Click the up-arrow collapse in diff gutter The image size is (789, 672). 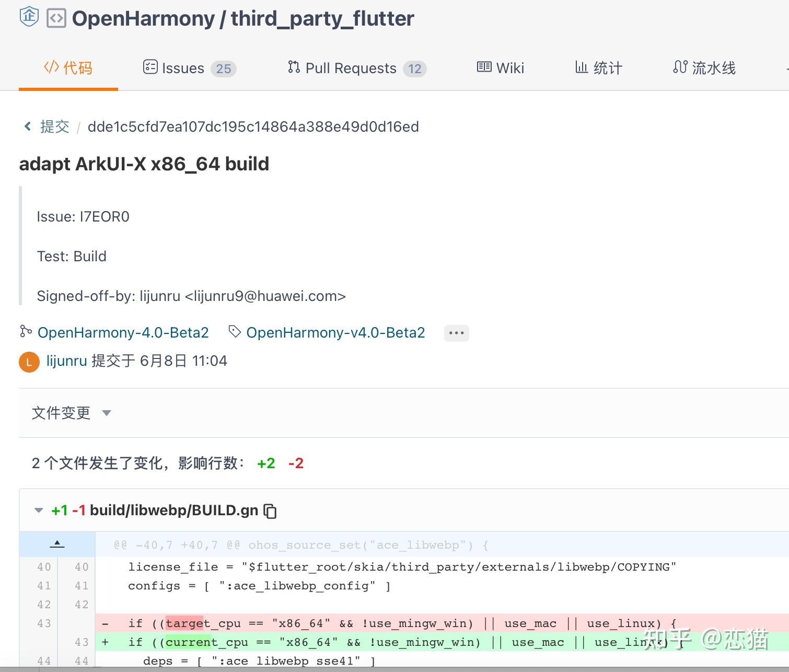[57, 543]
